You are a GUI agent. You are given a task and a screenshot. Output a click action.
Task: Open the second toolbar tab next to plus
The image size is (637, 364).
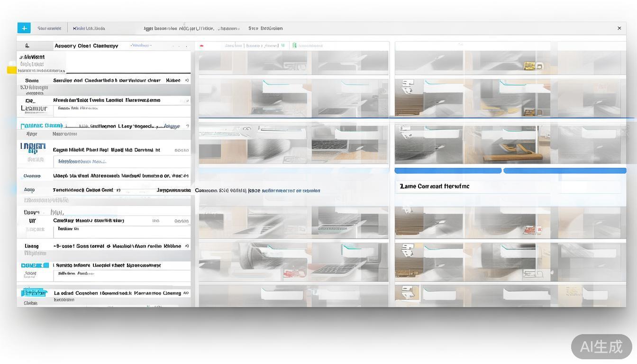(89, 28)
